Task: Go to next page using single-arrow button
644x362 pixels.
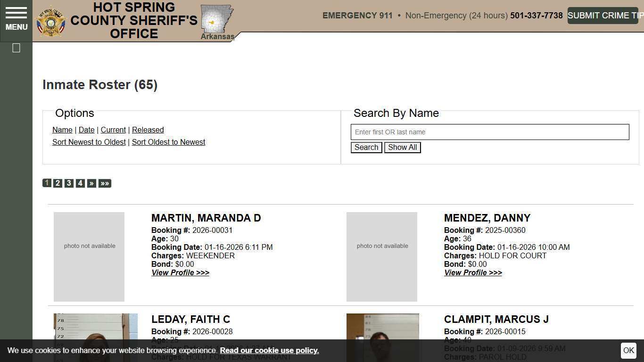Action: coord(91,183)
